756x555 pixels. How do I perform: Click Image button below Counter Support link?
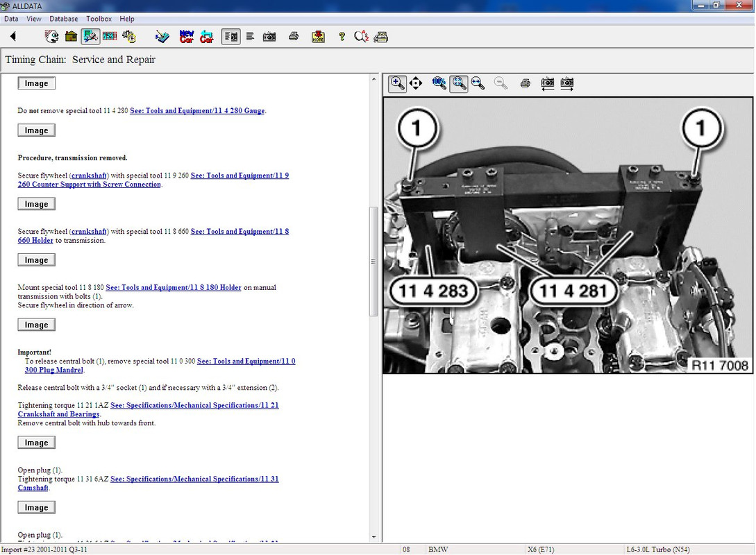click(x=37, y=204)
